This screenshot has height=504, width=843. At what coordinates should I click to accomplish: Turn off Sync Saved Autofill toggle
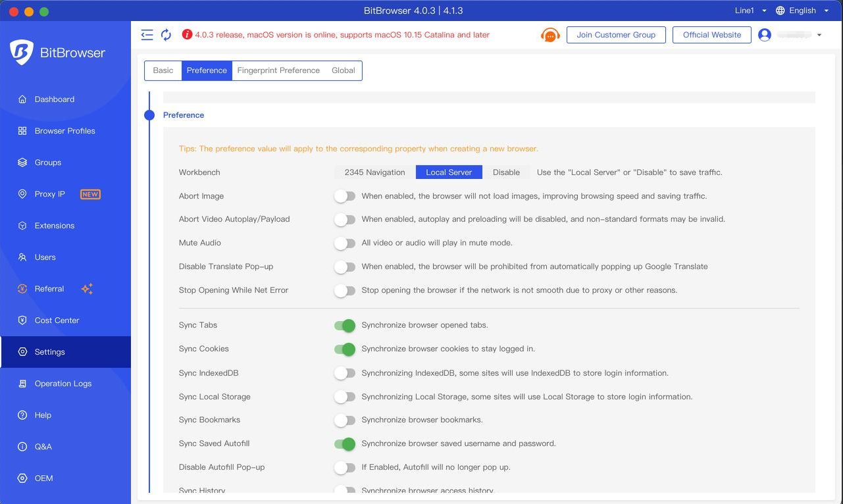click(345, 443)
